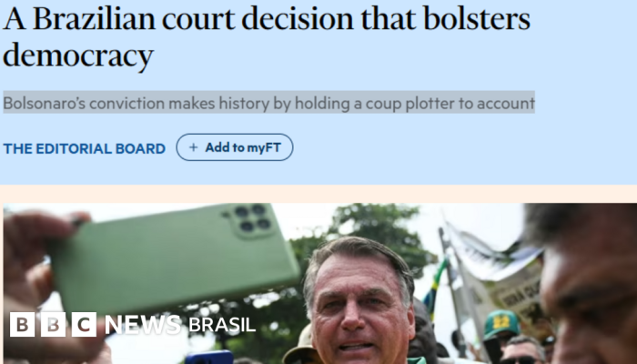Click the highlighted Bolsonaro conviction subheading
The height and width of the screenshot is (364, 637).
coord(268,103)
